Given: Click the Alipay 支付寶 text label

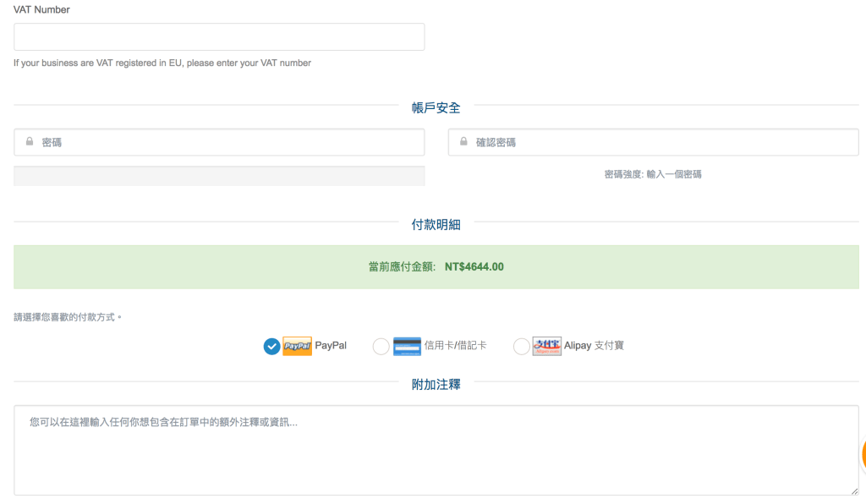Looking at the screenshot, I should click(x=594, y=346).
